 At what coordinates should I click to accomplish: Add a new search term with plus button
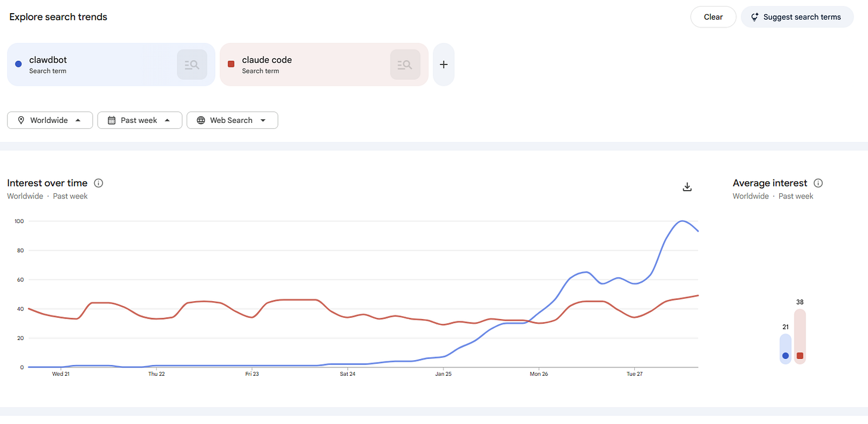pos(444,64)
